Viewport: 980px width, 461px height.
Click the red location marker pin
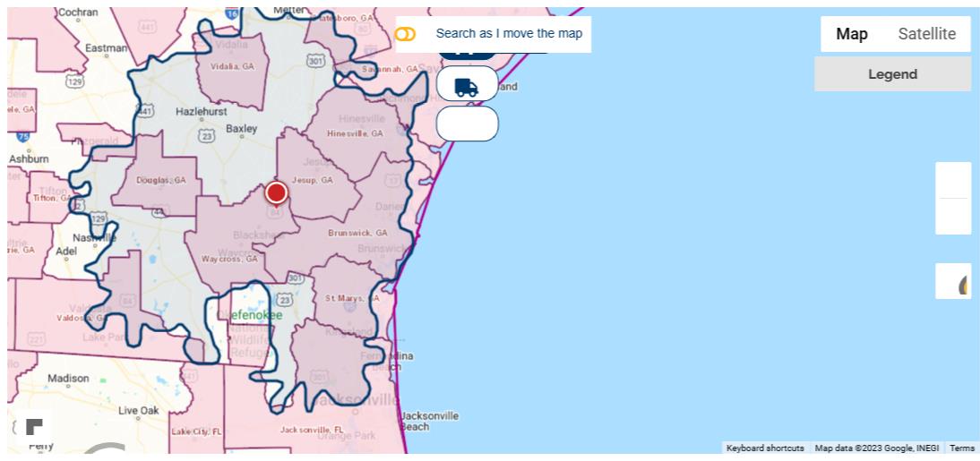(x=276, y=192)
